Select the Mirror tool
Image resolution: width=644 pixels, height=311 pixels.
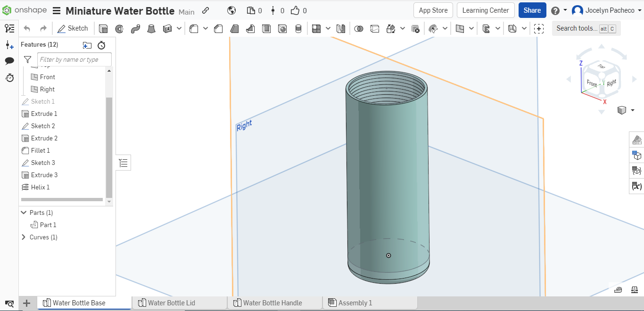340,28
